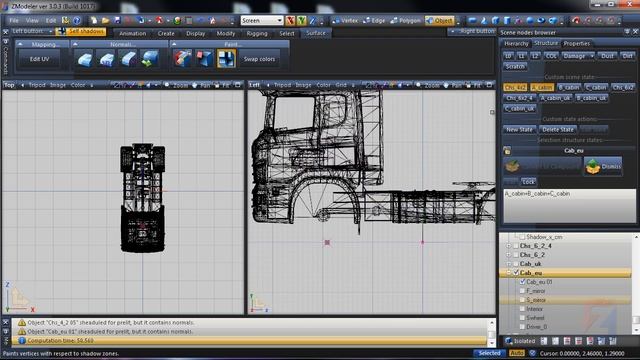640x360 pixels.
Task: Check the Interior checkbox
Action: [x=522, y=309]
